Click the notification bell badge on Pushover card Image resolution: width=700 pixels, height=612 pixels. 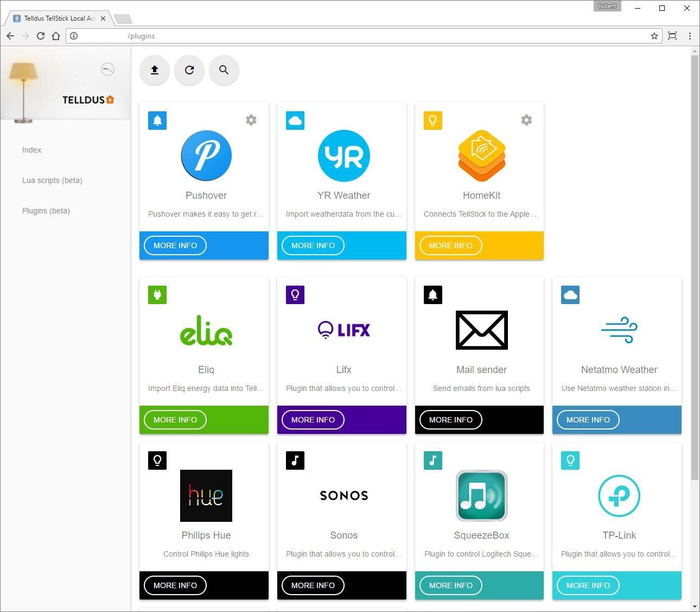pos(157,121)
